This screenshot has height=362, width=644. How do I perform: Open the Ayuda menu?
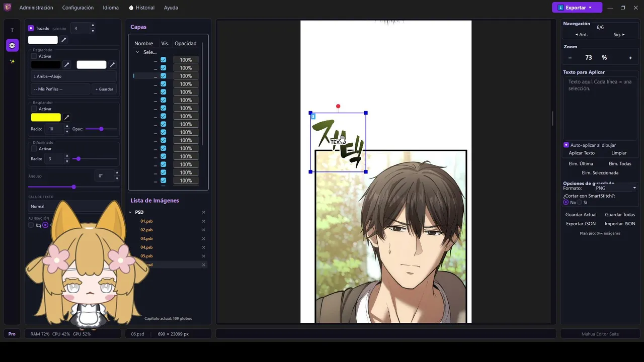[x=171, y=8]
